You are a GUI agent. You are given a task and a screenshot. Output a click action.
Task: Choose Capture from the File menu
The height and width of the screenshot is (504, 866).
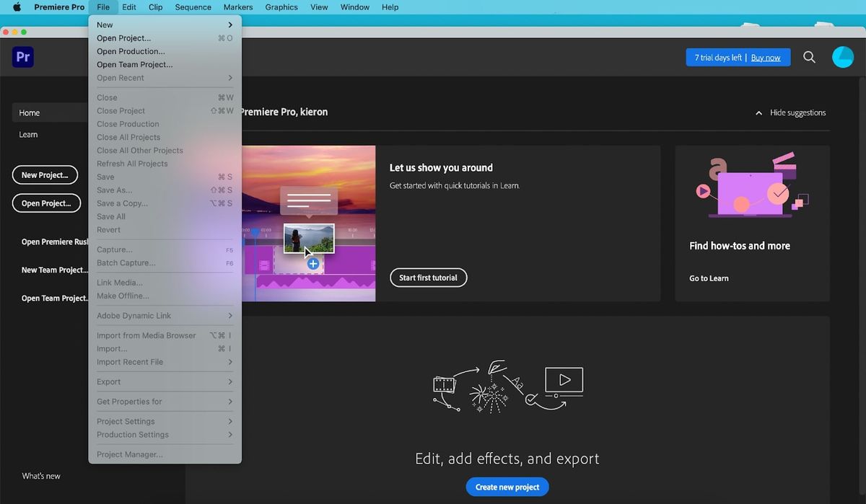(113, 249)
